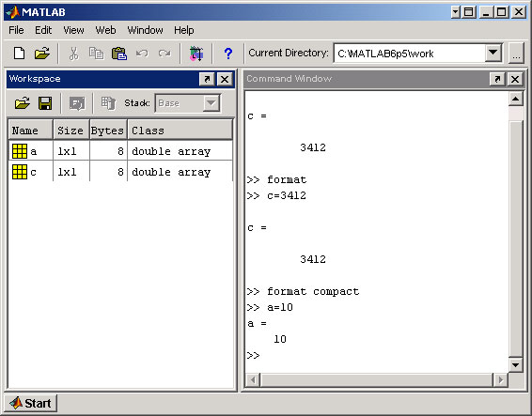Browse for folder with the ellipsis button
This screenshot has height=416, width=532.
tap(516, 54)
